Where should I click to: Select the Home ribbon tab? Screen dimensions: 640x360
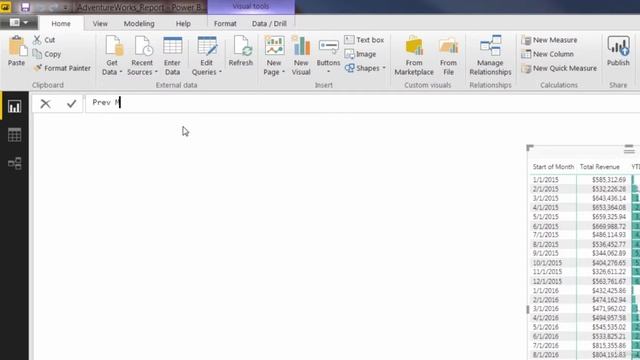(x=61, y=24)
